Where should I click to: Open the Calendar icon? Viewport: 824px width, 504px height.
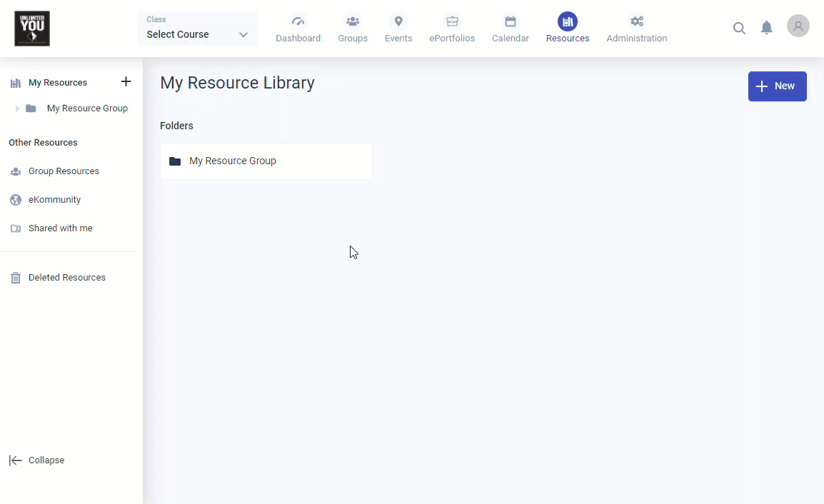click(x=511, y=21)
